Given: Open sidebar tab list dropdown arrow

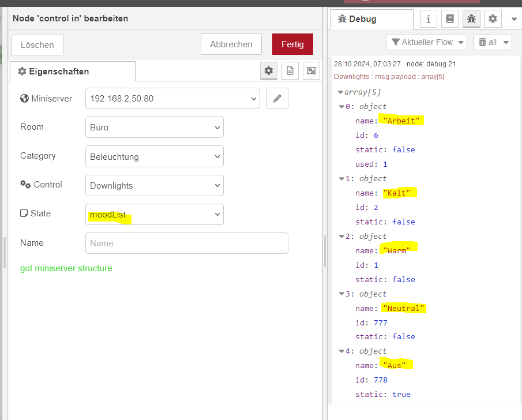Looking at the screenshot, I should tap(514, 19).
